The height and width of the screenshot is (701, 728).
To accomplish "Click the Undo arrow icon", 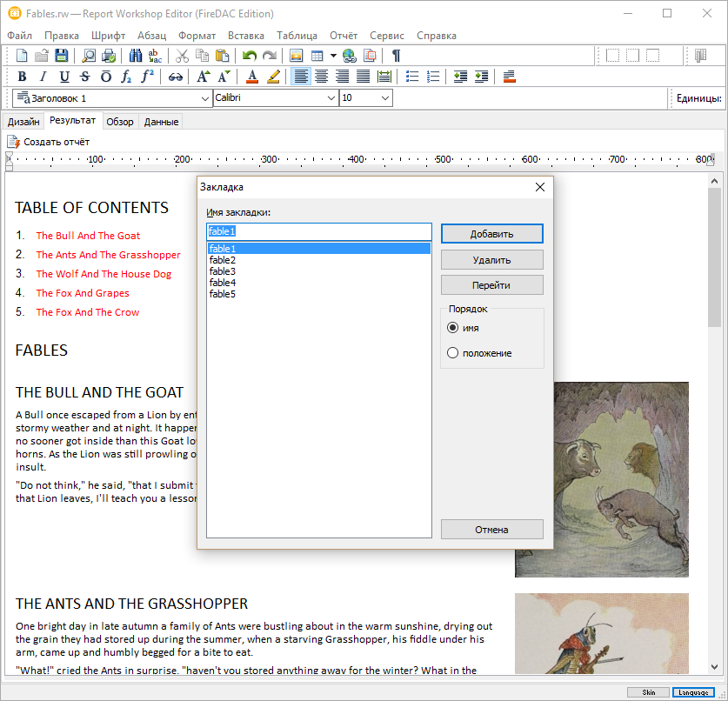I will (250, 56).
